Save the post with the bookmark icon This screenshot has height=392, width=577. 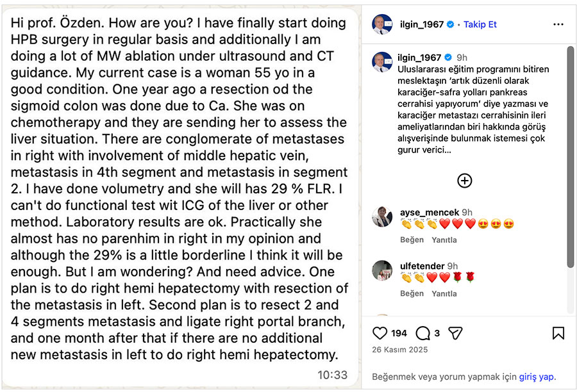pyautogui.click(x=558, y=333)
